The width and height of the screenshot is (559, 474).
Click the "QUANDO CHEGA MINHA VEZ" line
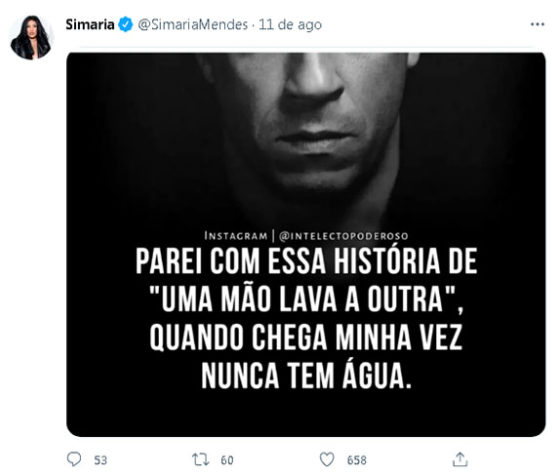tap(306, 337)
